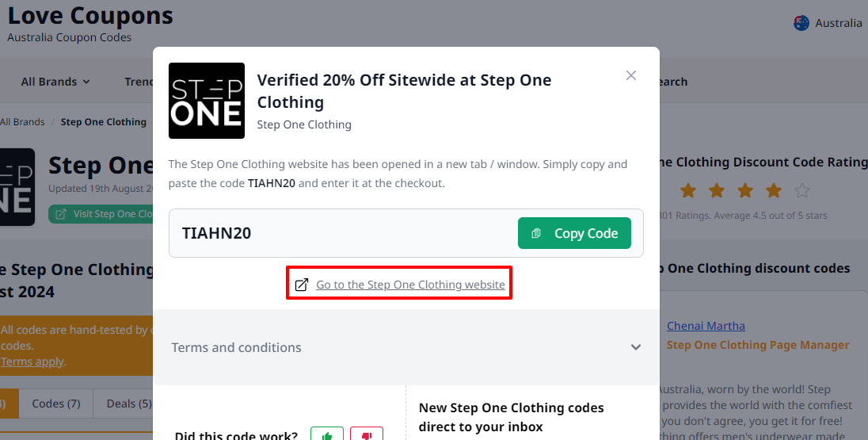Click the Terms apply link
The width and height of the screenshot is (868, 440).
(32, 362)
